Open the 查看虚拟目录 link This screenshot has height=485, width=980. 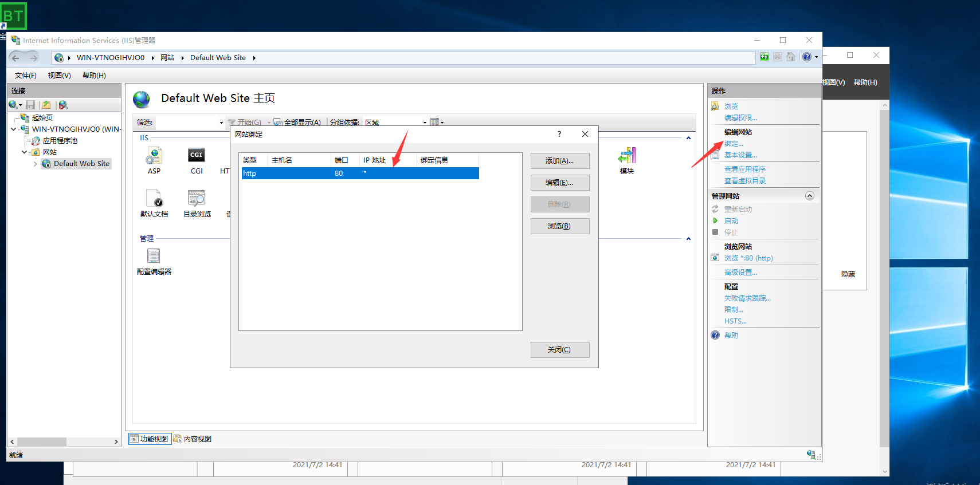pyautogui.click(x=745, y=181)
